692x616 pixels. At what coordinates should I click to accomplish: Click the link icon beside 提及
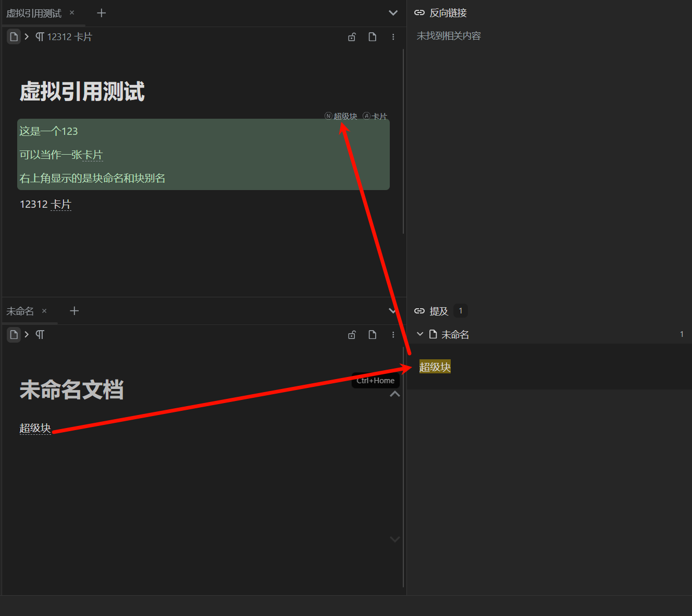click(419, 310)
